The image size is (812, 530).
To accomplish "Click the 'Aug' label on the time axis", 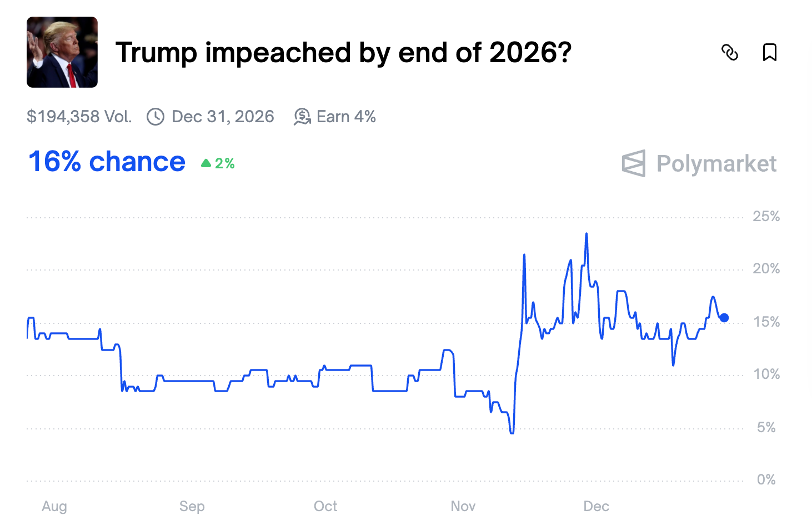I will pos(54,506).
